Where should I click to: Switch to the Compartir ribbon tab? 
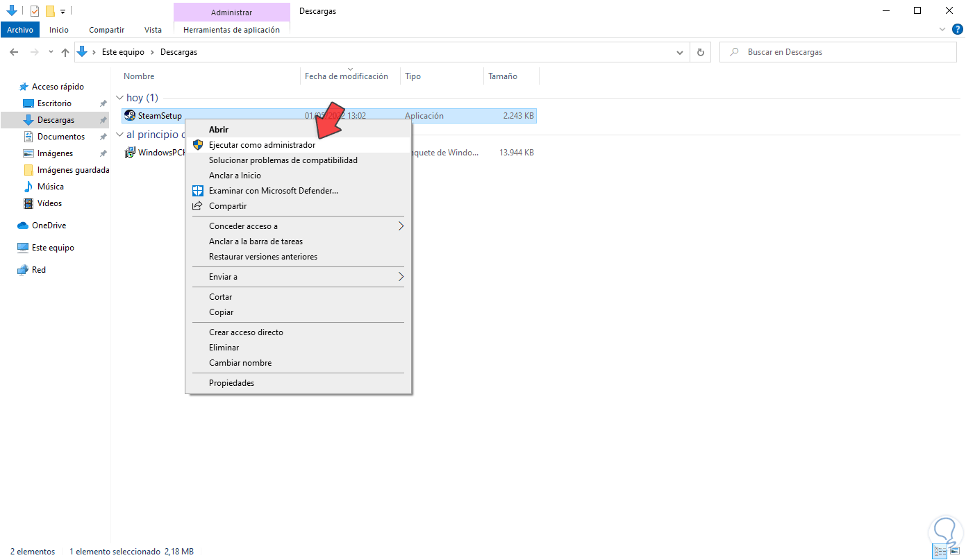coord(106,30)
